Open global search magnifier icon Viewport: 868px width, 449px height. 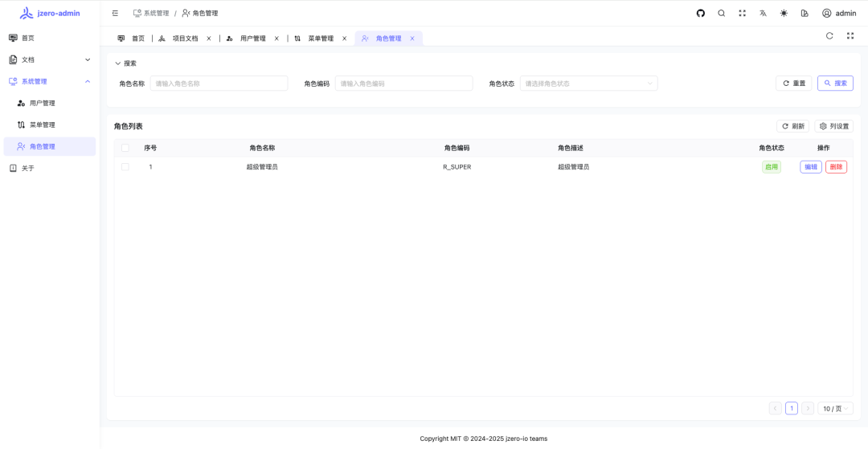tap(721, 14)
